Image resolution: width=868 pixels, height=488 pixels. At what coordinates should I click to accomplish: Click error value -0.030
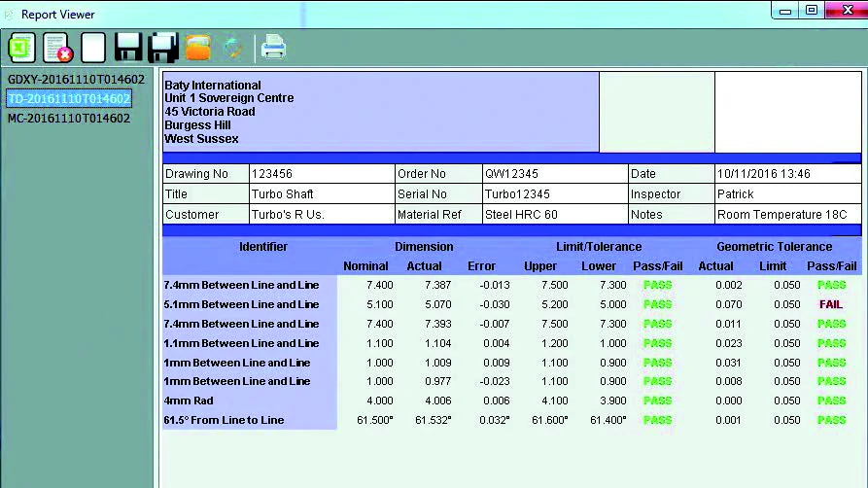pyautogui.click(x=495, y=304)
